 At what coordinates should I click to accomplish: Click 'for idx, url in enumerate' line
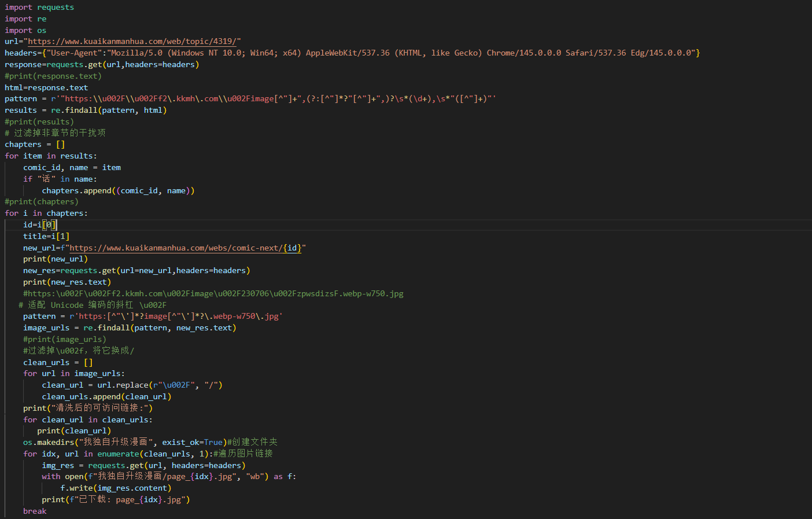click(148, 454)
